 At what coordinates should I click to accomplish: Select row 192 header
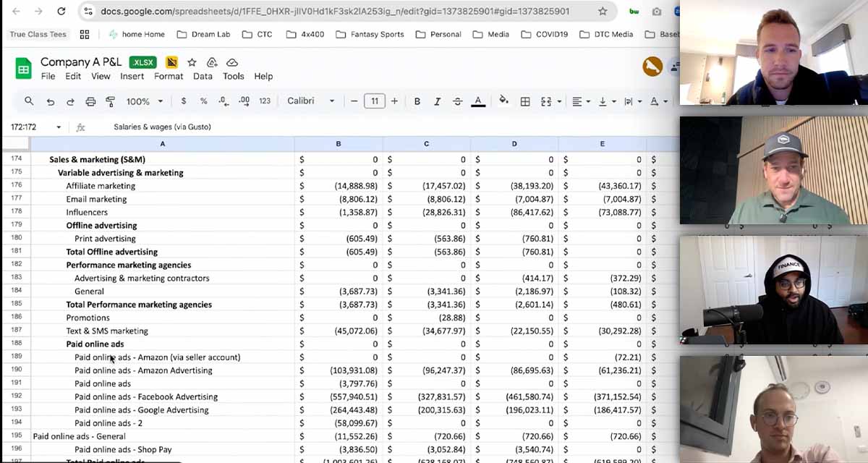(x=16, y=396)
